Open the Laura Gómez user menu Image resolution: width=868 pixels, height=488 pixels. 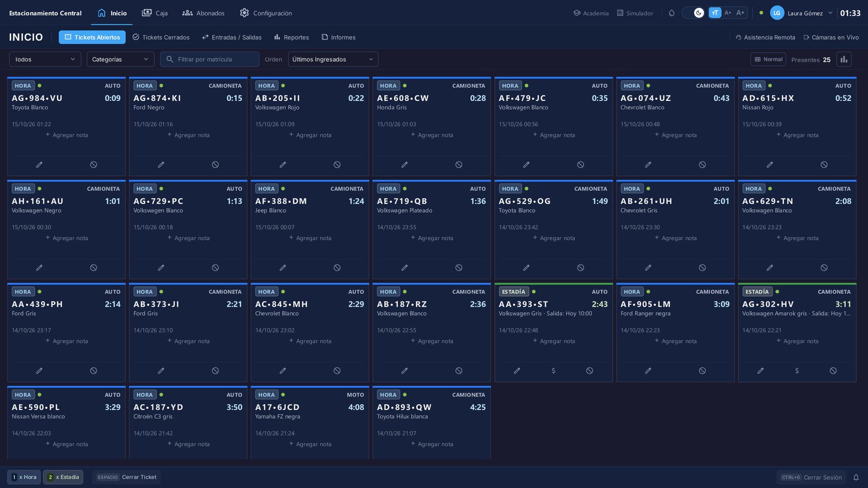tap(801, 13)
